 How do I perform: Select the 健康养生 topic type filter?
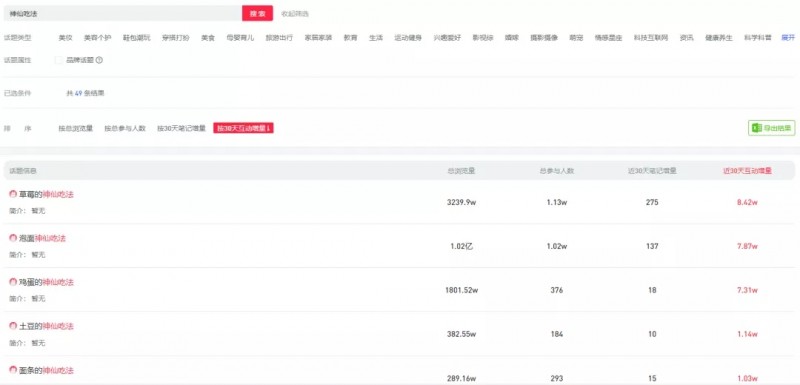(x=718, y=38)
